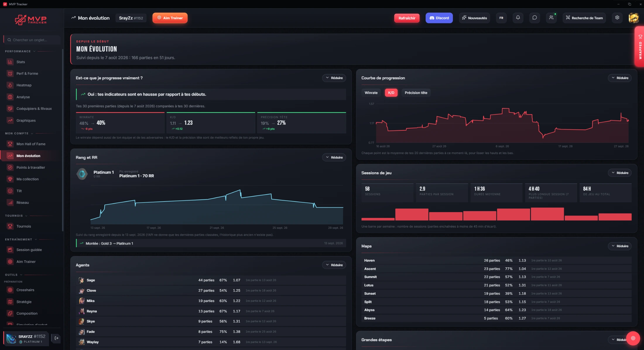Screen dimensions: 644x350
Task: Collapse the TOURNOIS sidebar section
Action: pyautogui.click(x=16, y=216)
